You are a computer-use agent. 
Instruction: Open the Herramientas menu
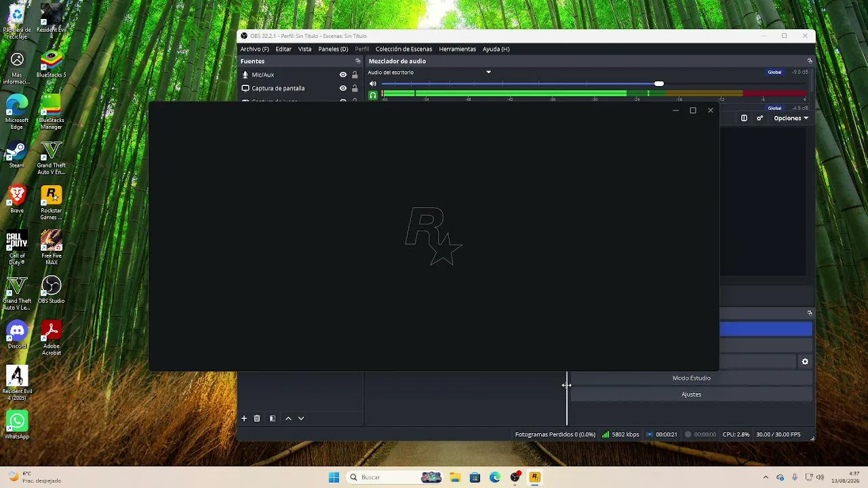click(x=457, y=49)
